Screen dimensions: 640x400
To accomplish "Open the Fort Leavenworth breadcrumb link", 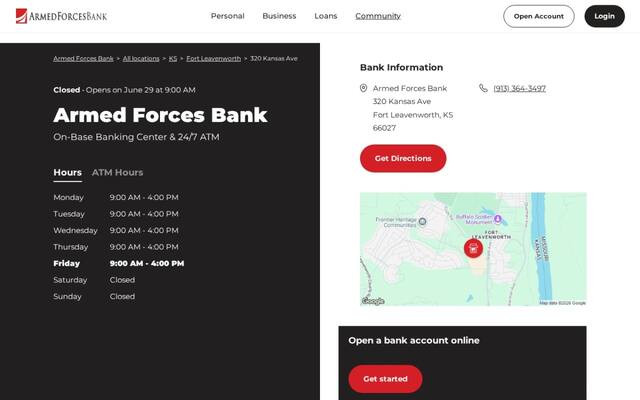I will (213, 58).
